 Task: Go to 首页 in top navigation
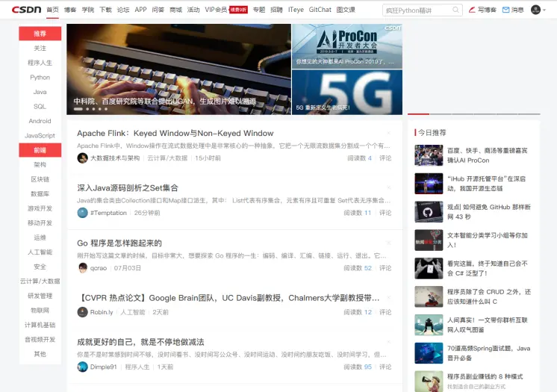point(52,10)
